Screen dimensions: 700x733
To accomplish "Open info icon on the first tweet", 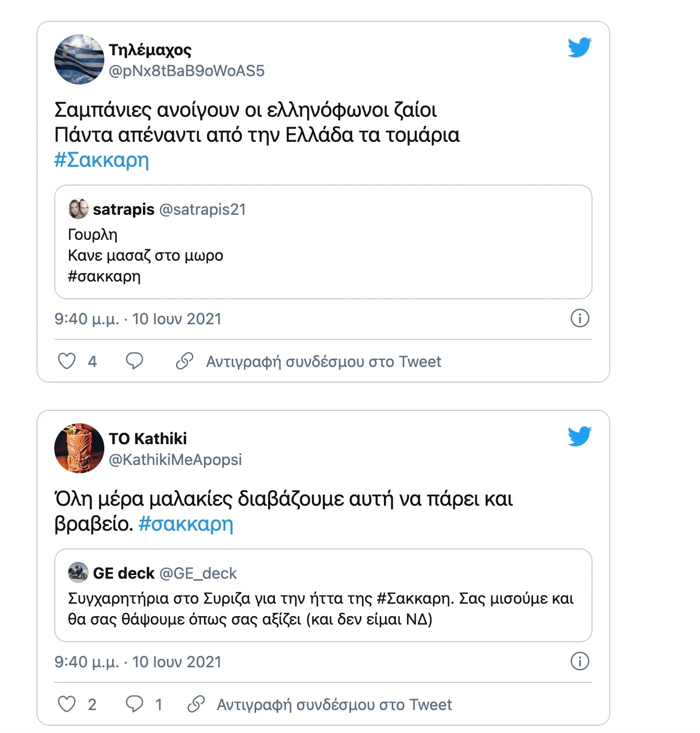I will (580, 318).
